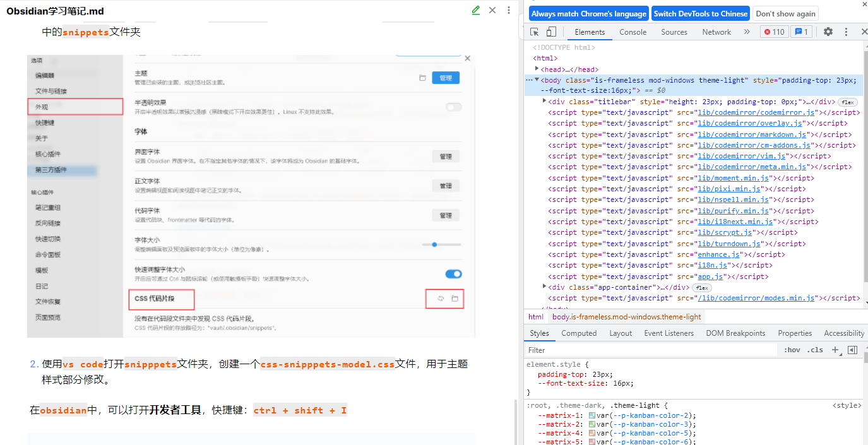Screen dimensions: 868x445
Task: Show more DevTools tabs via chevron
Action: [747, 32]
